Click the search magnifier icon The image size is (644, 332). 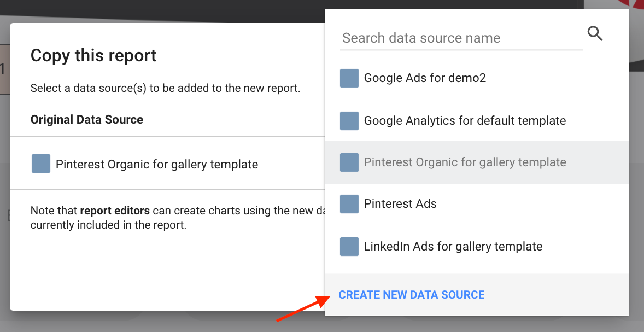pos(595,34)
